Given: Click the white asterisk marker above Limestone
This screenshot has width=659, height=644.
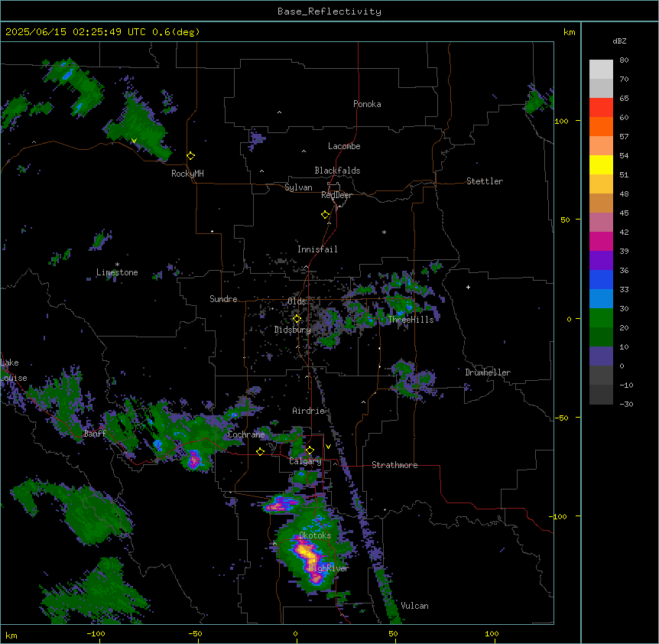Looking at the screenshot, I should (117, 265).
